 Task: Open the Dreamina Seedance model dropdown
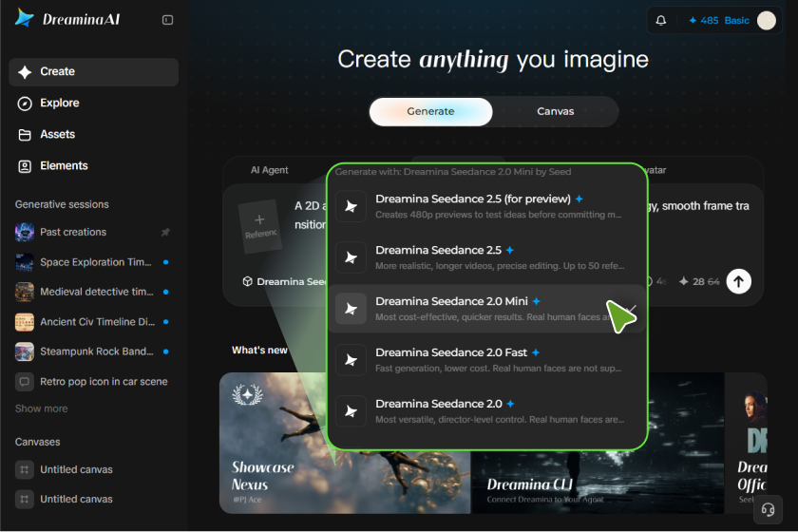tap(285, 281)
